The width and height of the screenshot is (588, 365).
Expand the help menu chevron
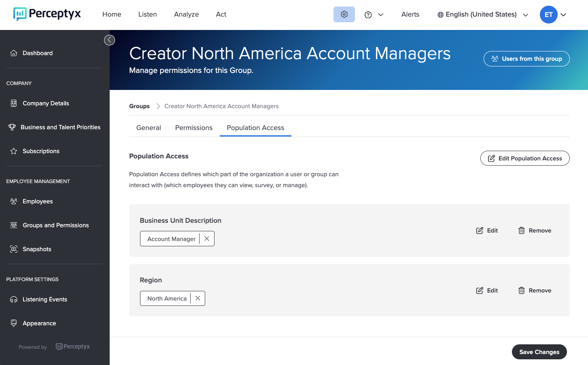[381, 15]
